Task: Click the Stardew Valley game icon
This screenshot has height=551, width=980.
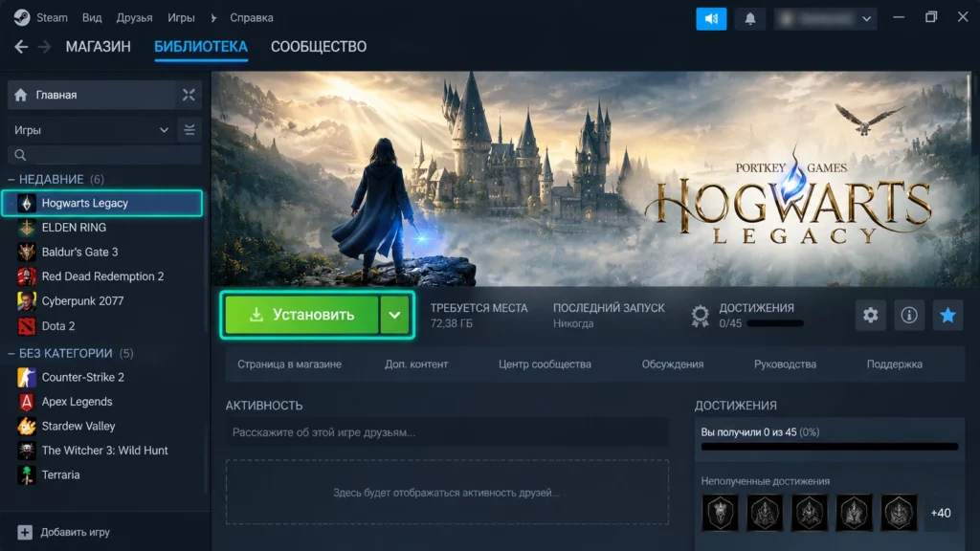Action: coord(26,426)
